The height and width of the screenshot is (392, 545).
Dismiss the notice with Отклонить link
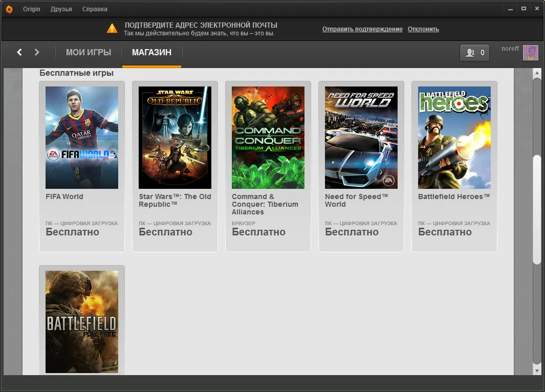click(x=423, y=29)
